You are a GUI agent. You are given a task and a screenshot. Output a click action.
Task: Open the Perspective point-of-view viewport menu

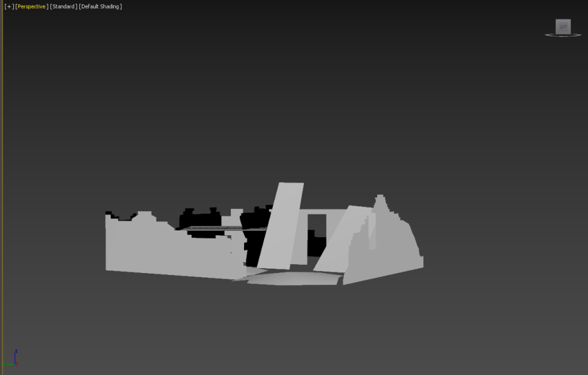click(32, 6)
